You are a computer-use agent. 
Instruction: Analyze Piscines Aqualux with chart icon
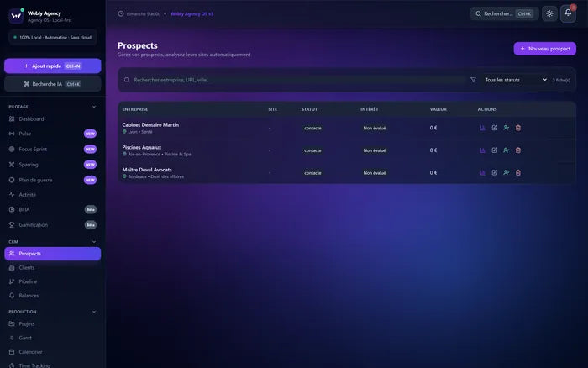coord(483,150)
